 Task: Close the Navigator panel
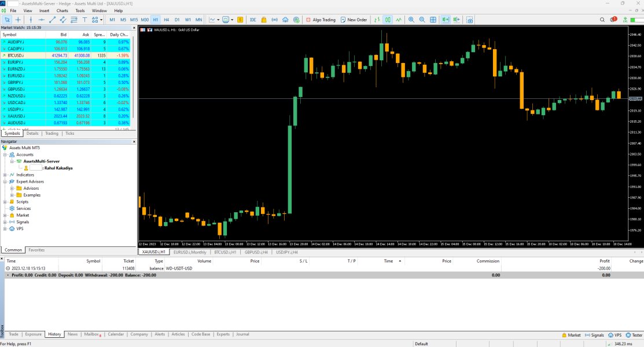coord(134,142)
